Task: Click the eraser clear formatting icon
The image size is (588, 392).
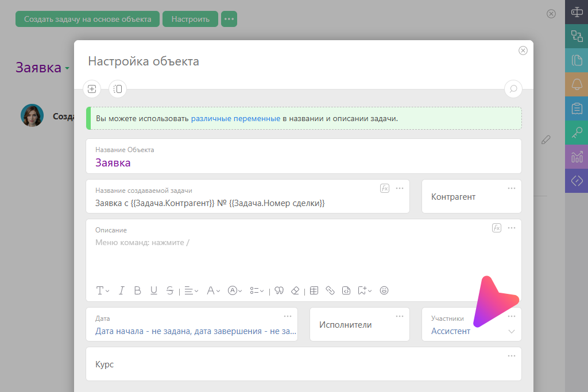Action: [x=296, y=290]
